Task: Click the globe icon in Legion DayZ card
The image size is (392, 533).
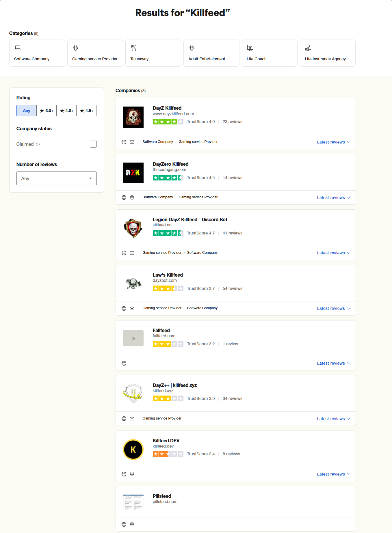Action: coord(124,253)
